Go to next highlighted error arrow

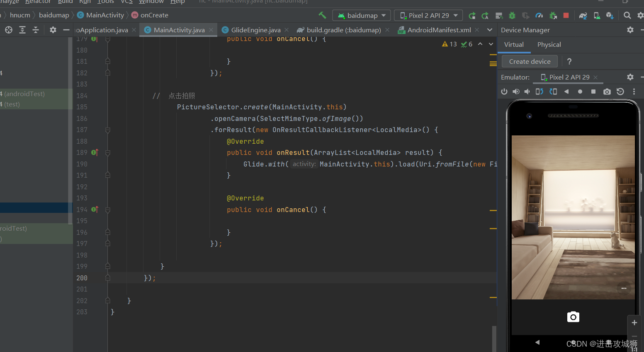coord(491,44)
